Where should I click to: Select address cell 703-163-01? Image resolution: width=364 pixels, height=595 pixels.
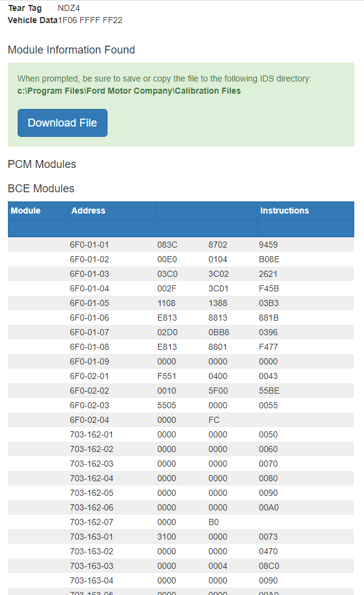click(x=91, y=537)
